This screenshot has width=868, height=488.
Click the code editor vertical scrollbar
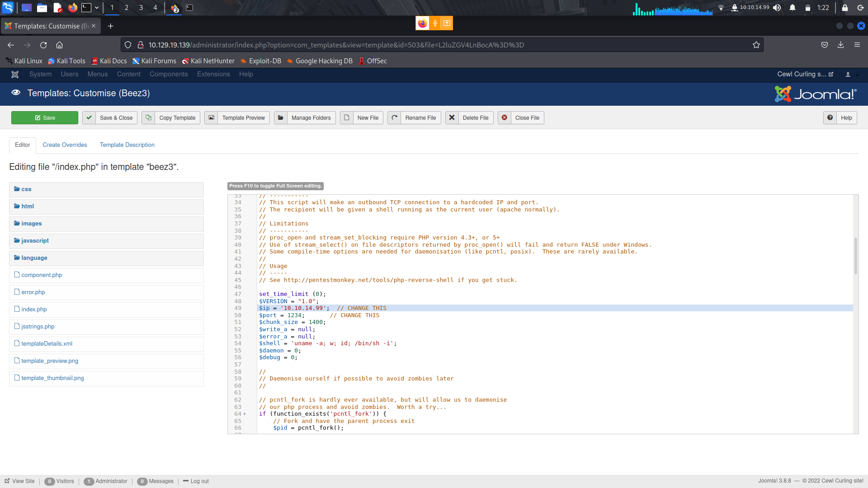855,256
